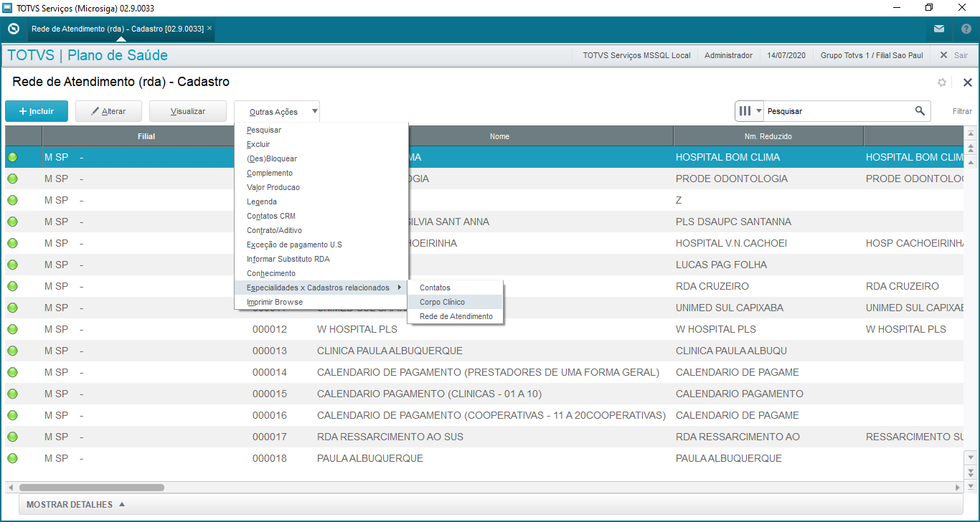Select the row with code 000012
Viewport: 980px width, 522px height.
(484, 329)
